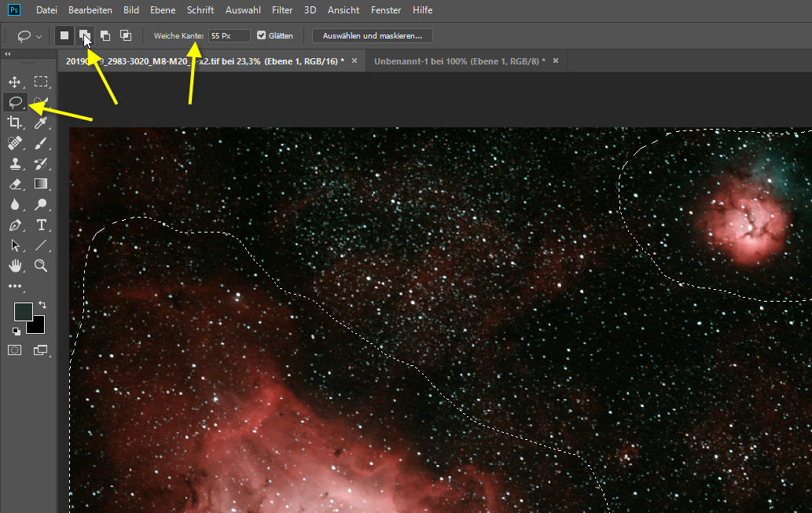The width and height of the screenshot is (812, 513).
Task: Toggle Quick Mask mode icon
Action: (14, 350)
